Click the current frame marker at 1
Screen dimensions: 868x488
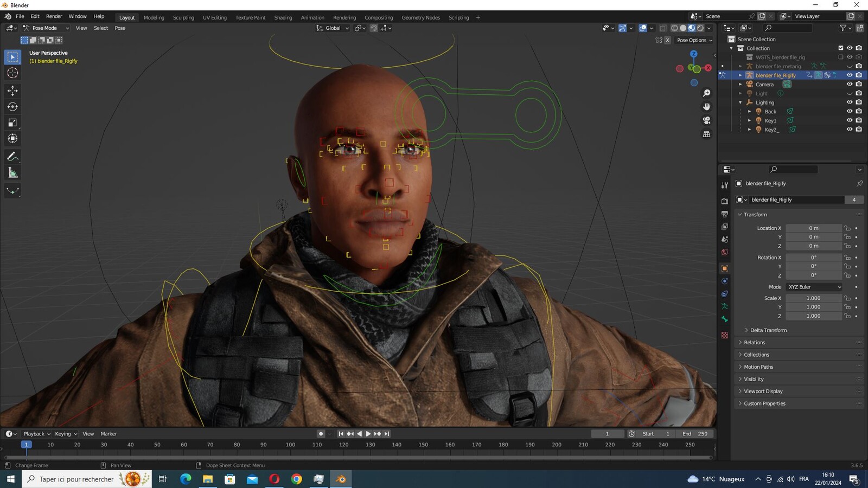click(26, 445)
